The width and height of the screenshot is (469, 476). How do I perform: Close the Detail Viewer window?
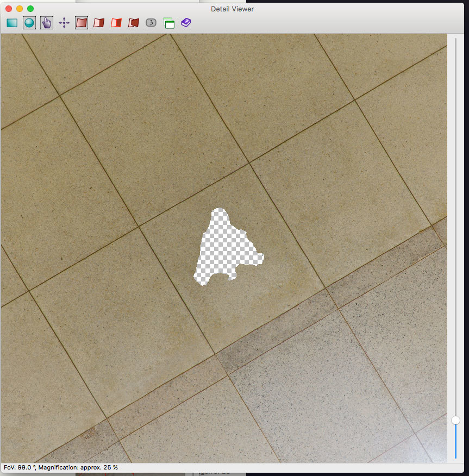click(x=9, y=9)
